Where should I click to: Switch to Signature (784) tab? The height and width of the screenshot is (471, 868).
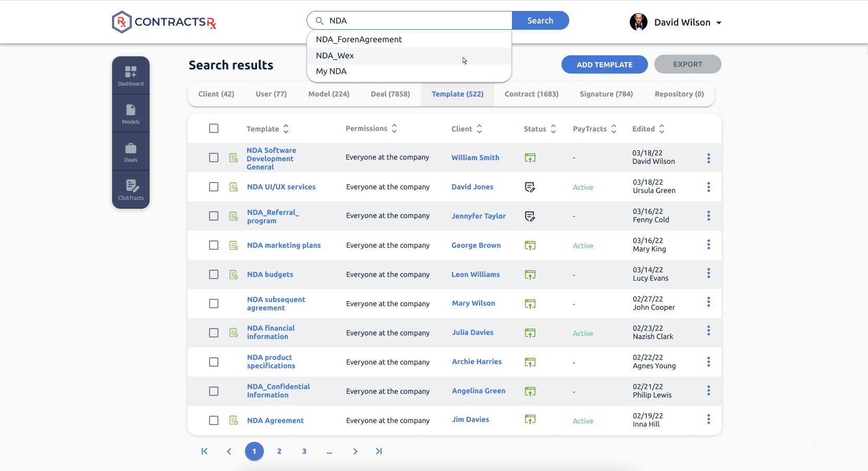click(x=606, y=94)
